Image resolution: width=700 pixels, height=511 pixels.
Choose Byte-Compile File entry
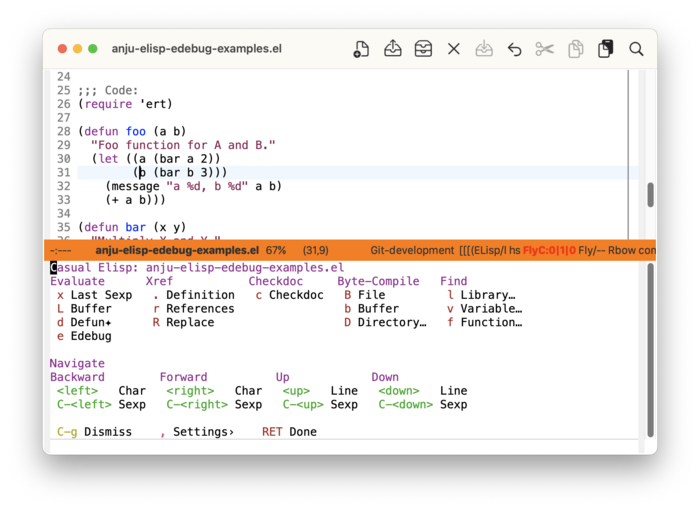click(365, 295)
